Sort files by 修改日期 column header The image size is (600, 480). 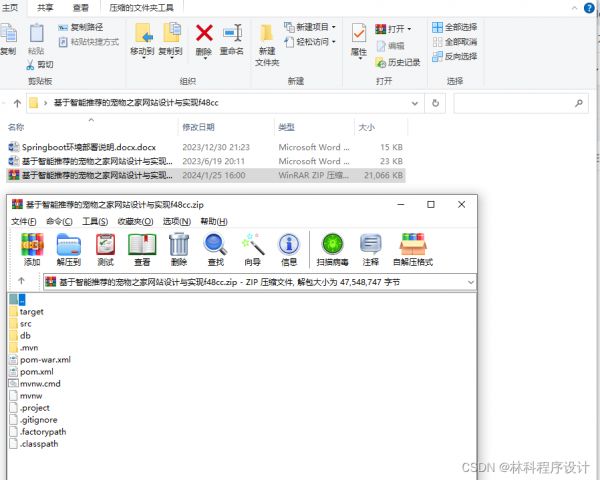click(198, 127)
